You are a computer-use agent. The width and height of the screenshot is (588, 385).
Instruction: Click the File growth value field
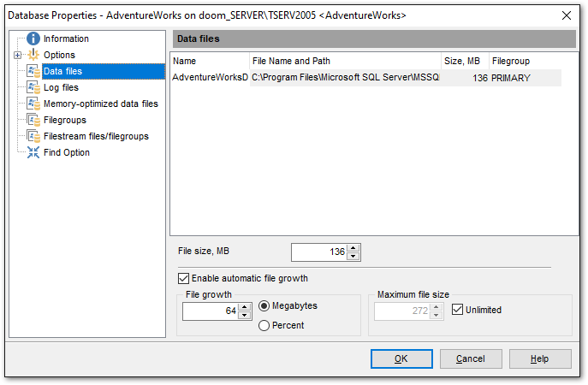click(211, 311)
